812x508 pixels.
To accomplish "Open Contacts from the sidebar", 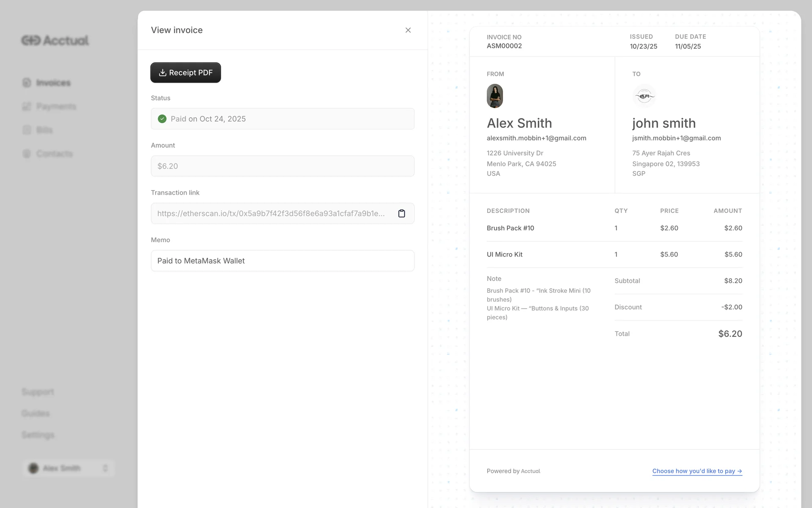I will 54,154.
